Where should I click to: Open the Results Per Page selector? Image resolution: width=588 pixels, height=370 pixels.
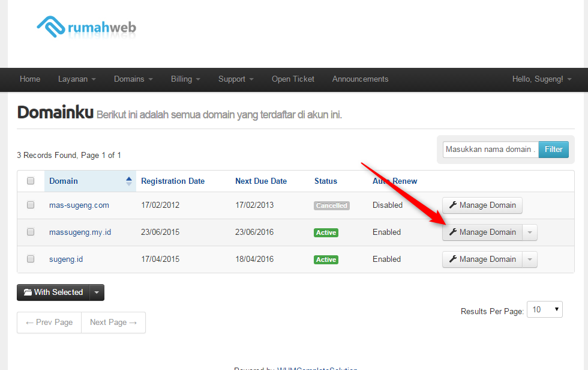click(545, 309)
